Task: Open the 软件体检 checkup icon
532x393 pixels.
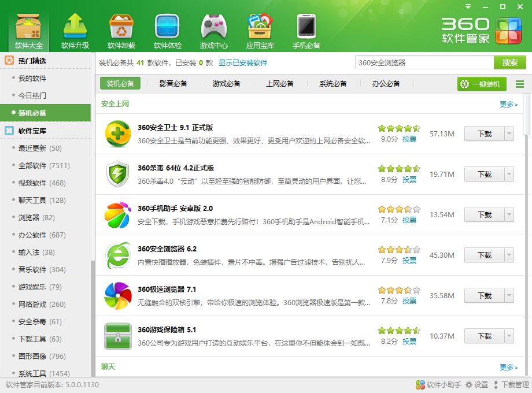Action: click(x=167, y=32)
